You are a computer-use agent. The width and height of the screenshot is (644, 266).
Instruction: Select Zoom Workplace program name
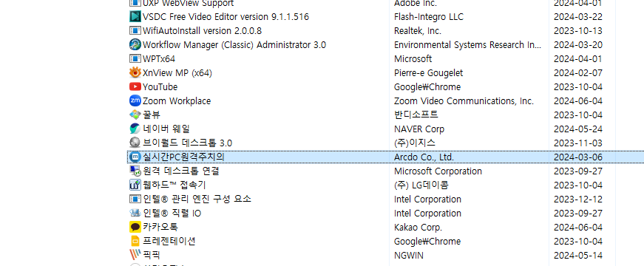tap(177, 101)
